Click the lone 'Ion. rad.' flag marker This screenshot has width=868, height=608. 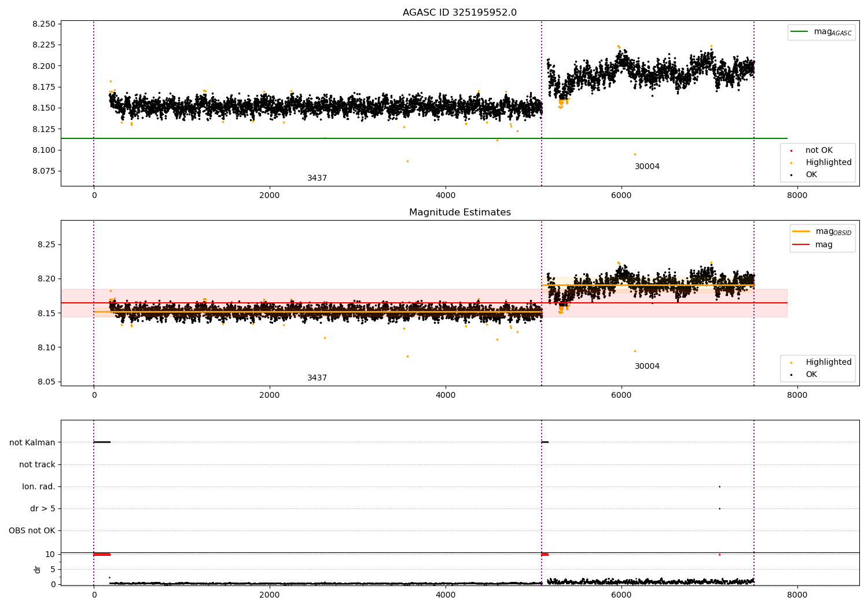click(x=719, y=486)
